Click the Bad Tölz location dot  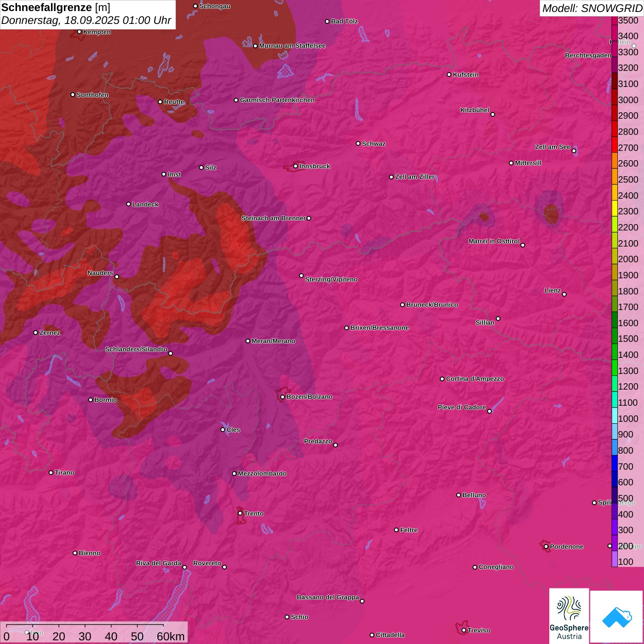coord(327,22)
